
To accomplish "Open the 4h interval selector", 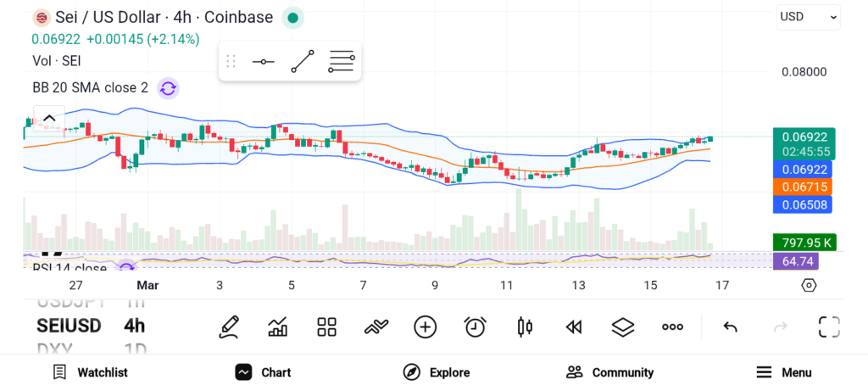I will click(134, 326).
